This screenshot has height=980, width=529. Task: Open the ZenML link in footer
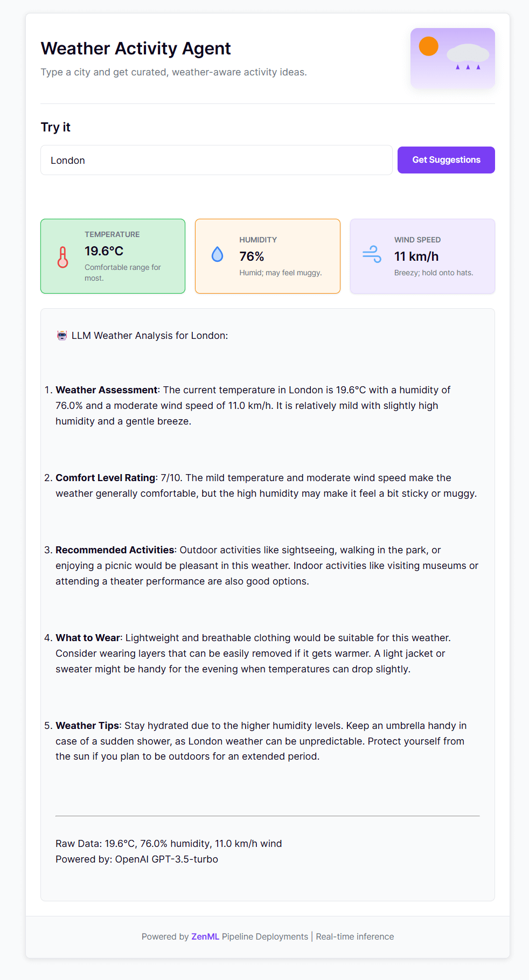[x=205, y=936]
